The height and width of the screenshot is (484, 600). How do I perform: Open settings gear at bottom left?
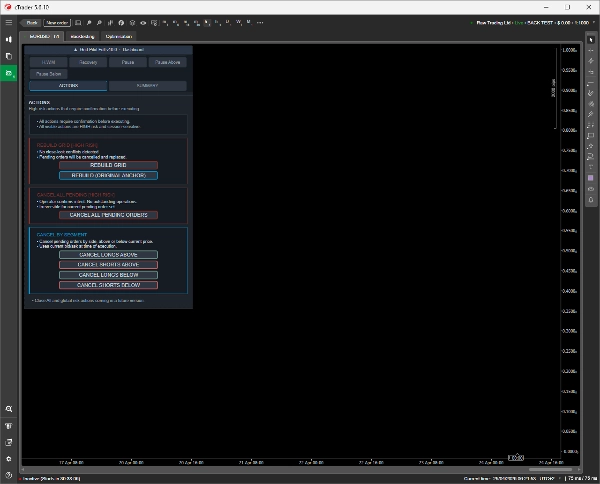9,457
